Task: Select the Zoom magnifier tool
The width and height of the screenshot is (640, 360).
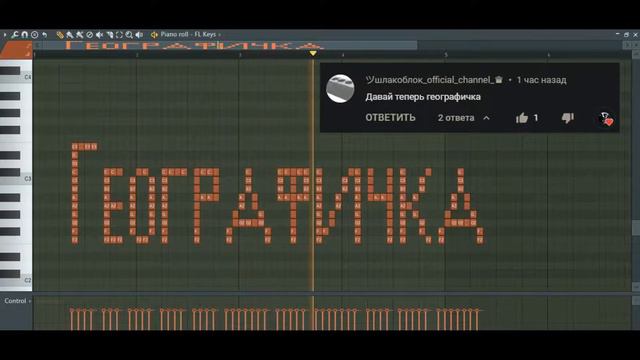Action: point(129,35)
